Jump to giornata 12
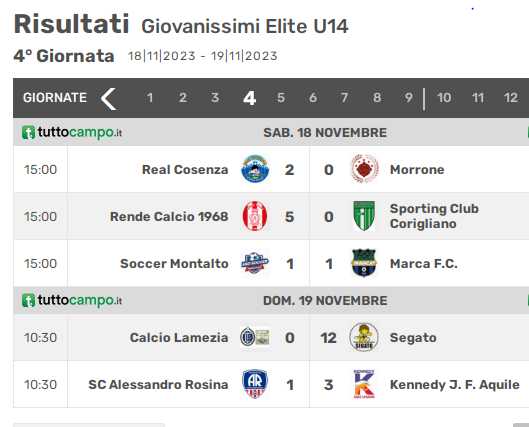This screenshot has height=427, width=529. (x=510, y=98)
